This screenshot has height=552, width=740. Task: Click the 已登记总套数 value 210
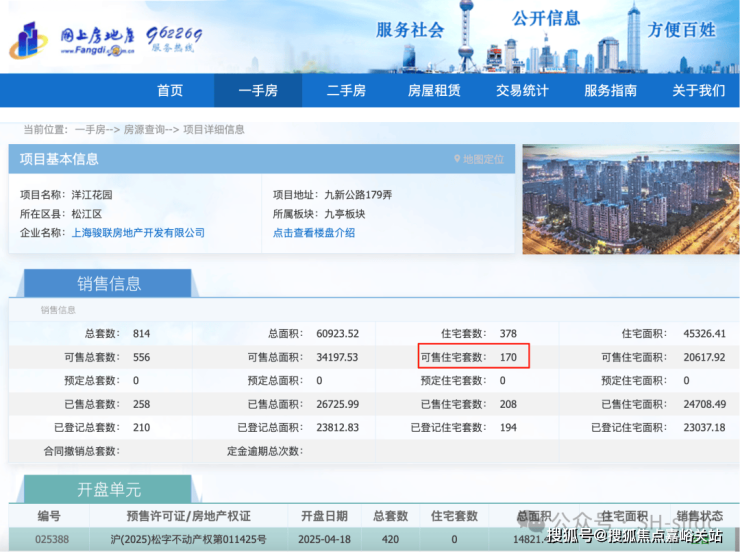tap(142, 427)
